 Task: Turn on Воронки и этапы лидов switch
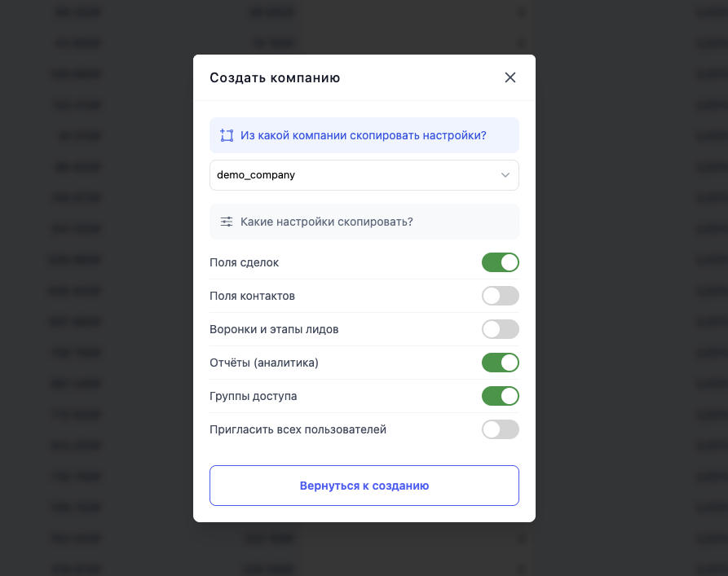point(500,329)
